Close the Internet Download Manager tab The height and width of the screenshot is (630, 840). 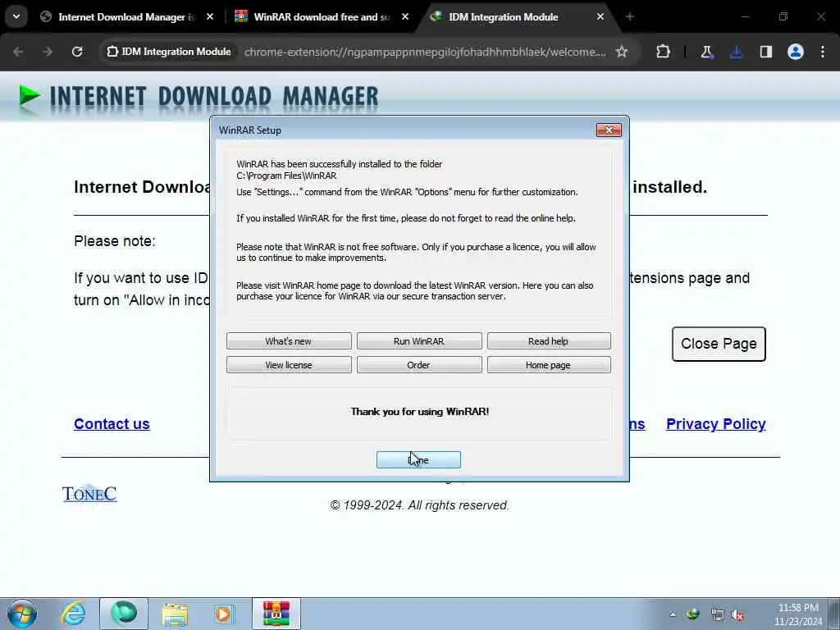pos(210,17)
